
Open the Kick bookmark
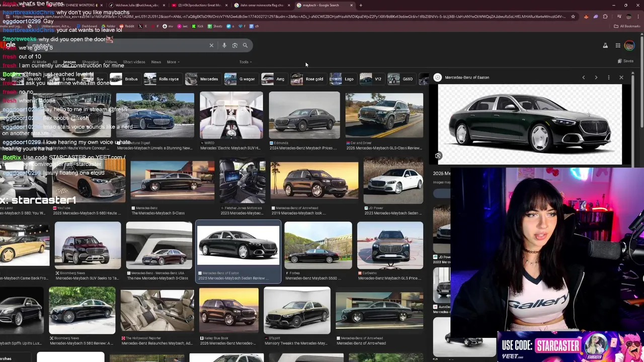pos(198,26)
